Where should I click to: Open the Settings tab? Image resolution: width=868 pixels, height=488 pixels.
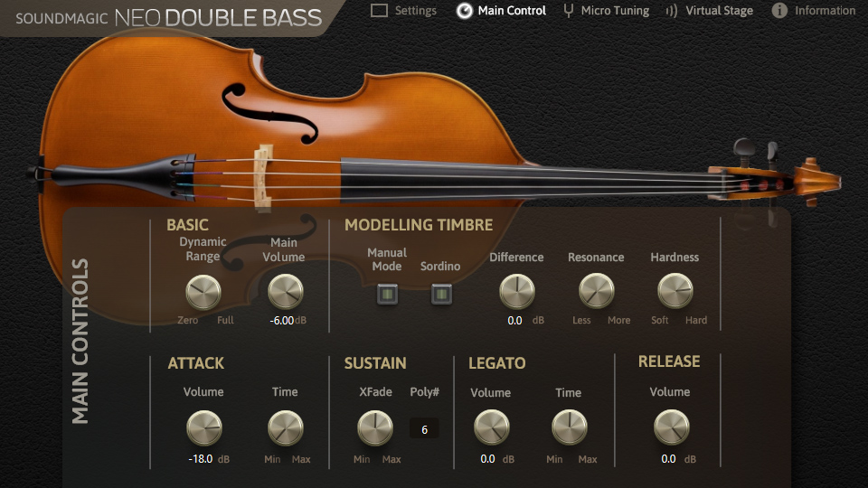tap(403, 11)
